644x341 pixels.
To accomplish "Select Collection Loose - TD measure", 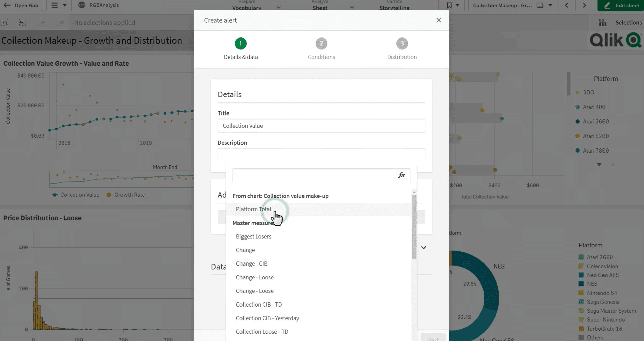I will pyautogui.click(x=318, y=331).
